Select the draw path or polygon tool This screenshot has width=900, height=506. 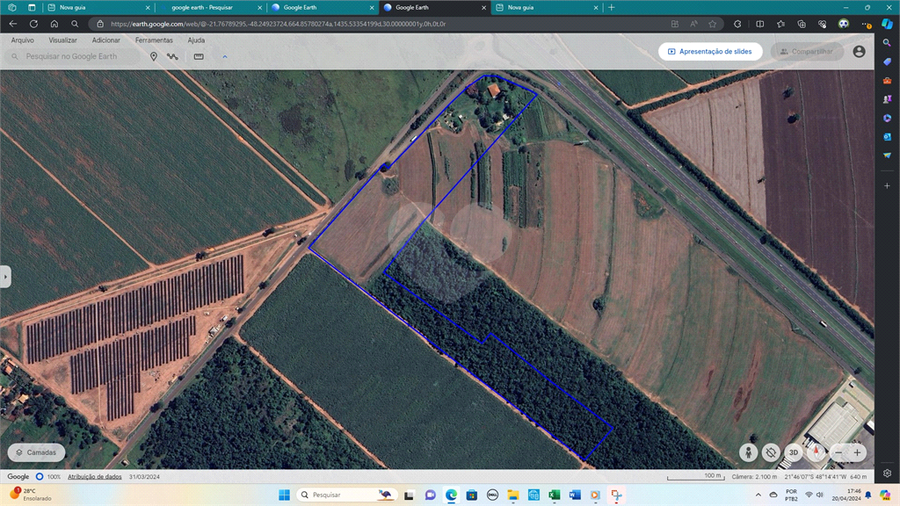pyautogui.click(x=172, y=57)
